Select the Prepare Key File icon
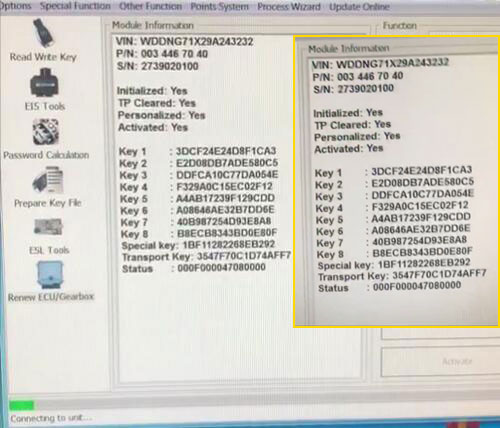 pyautogui.click(x=48, y=180)
